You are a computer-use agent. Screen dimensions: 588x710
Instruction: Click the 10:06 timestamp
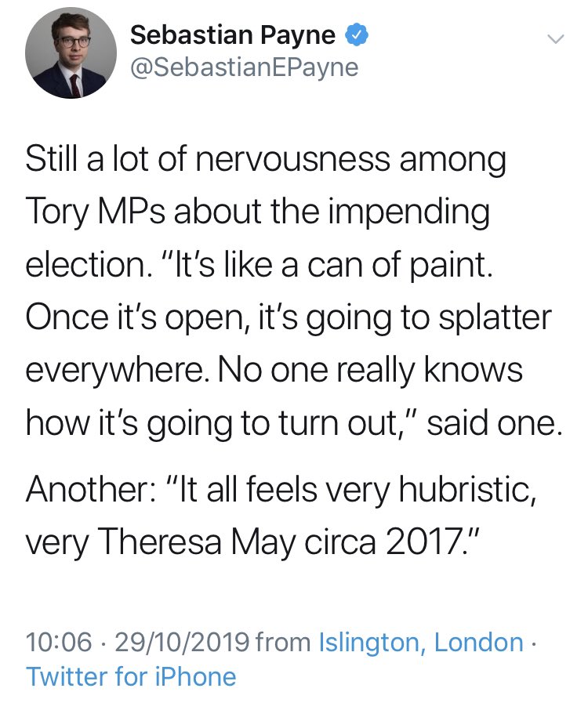point(59,643)
